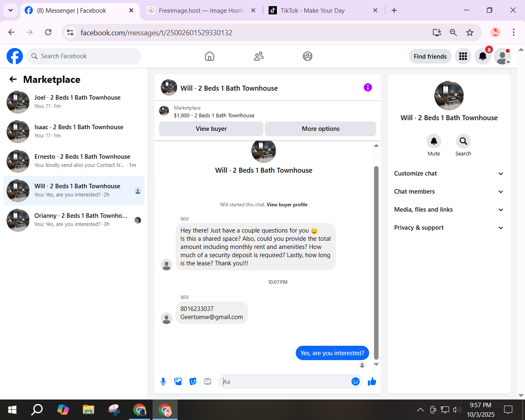Open the Groups icon in top navigation
This screenshot has width=525, height=420.
(x=308, y=56)
